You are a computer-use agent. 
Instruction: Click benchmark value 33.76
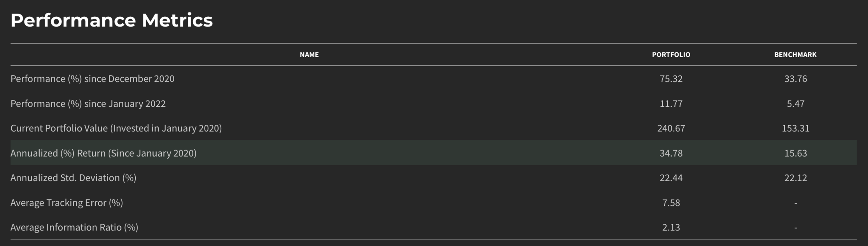point(795,79)
